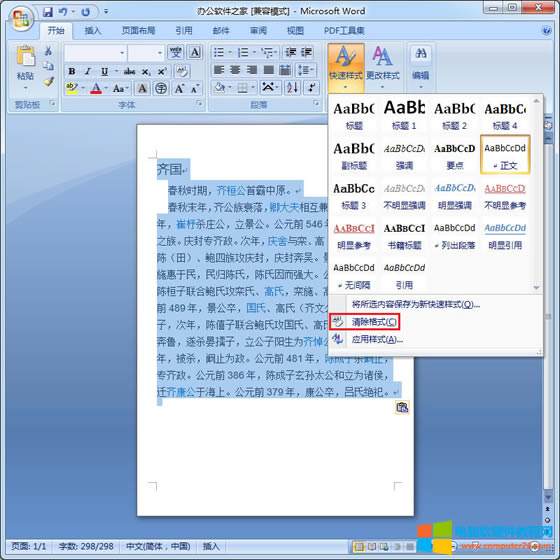Open the PDF工具集 ribbon tab
The height and width of the screenshot is (560, 560).
click(344, 31)
